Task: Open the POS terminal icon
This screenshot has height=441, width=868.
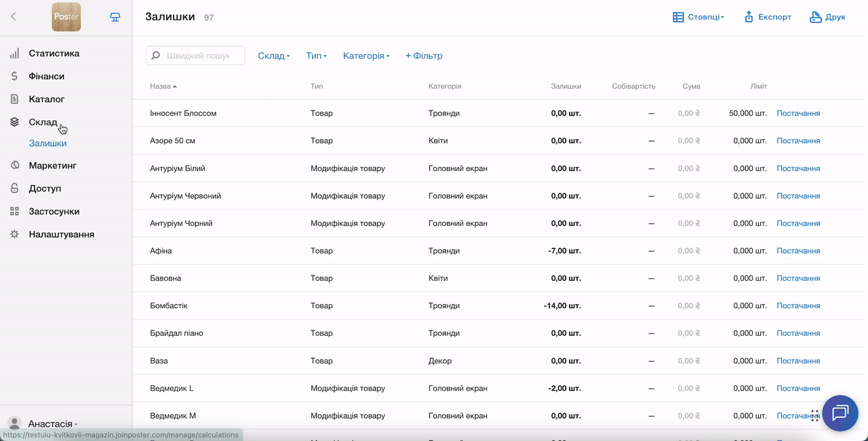Action: (115, 17)
